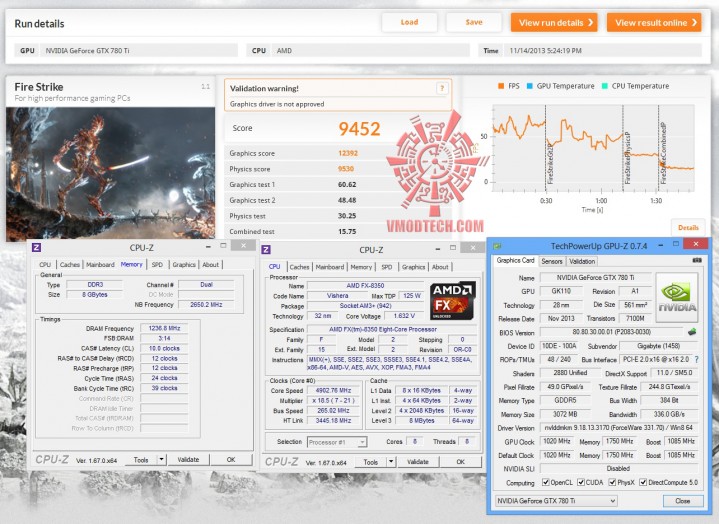Click the Subvendor value Gigabyte (1458)

658,346
